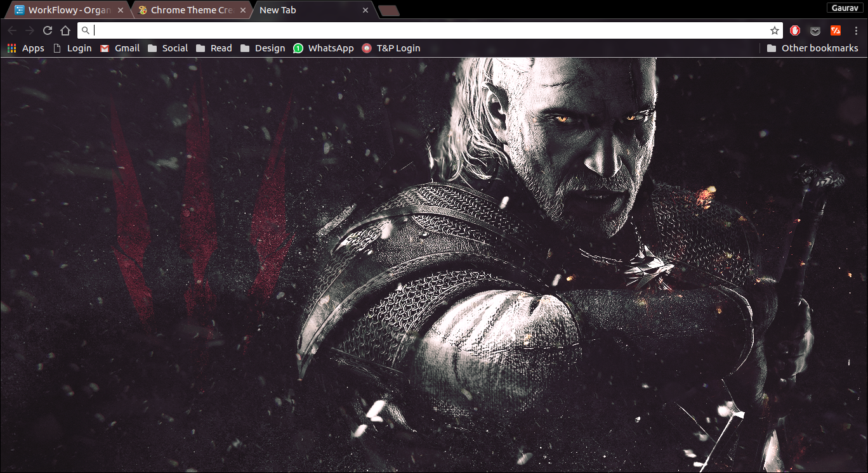
Task: Open the Home page button
Action: [x=65, y=30]
